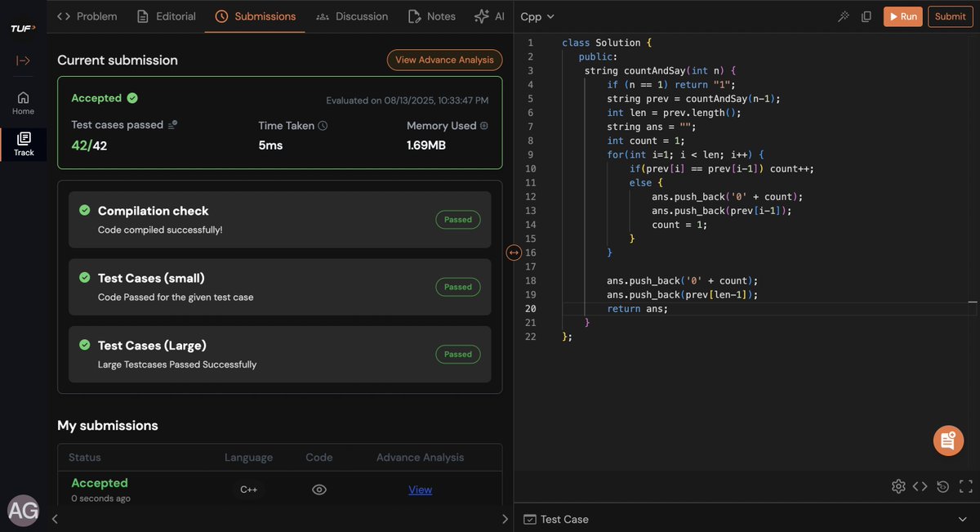Go to Home from the sidebar
Viewport: 980px width, 532px height.
pos(22,101)
